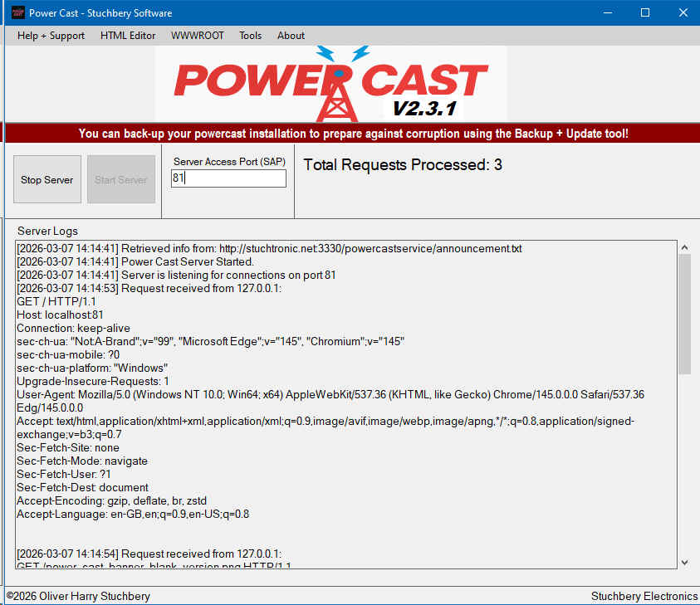This screenshot has height=605, width=700.
Task: Click the 'Sec-Fetch-Mode: navigate' log line
Action: (82, 461)
